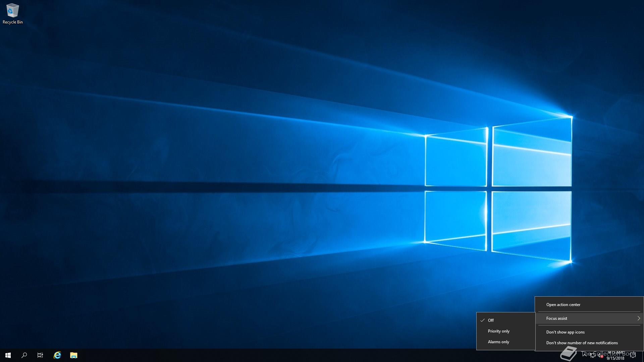Open the Windows Start menu
Viewport: 644px width, 362px height.
(x=8, y=355)
